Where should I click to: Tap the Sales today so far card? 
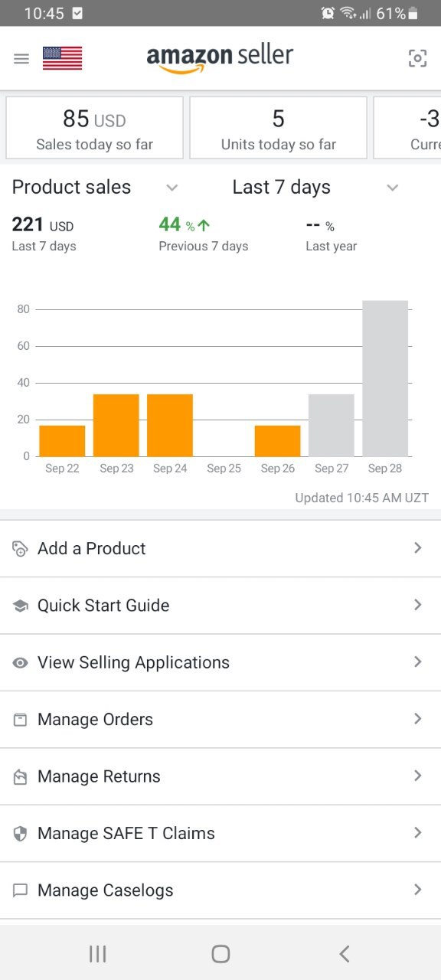point(95,128)
